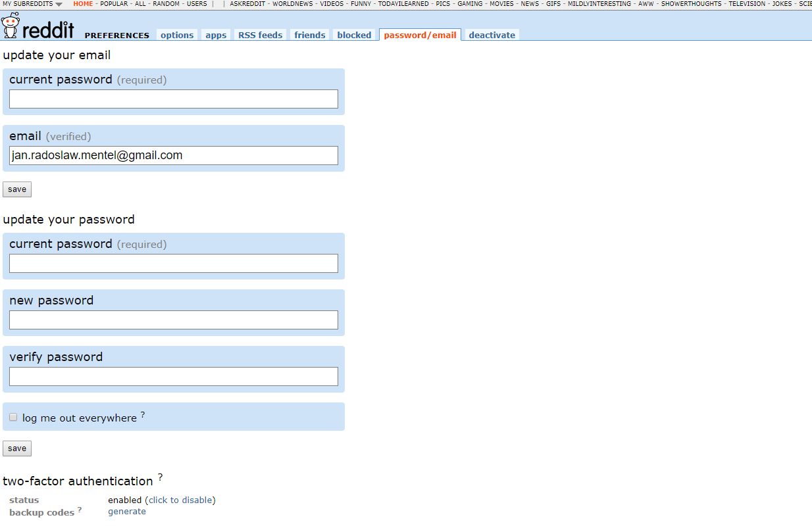Visit ASKREDDIT subreddit link
Viewport: 812px width, 532px height.
pyautogui.click(x=247, y=4)
